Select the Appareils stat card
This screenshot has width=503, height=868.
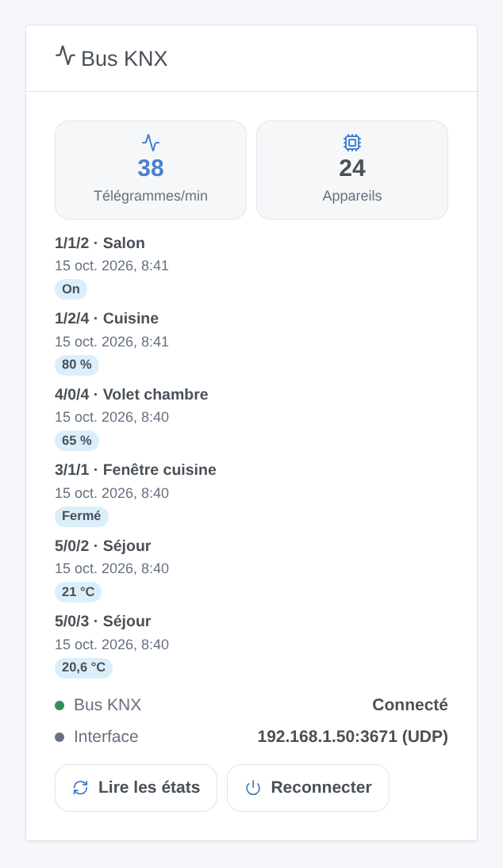pos(352,170)
